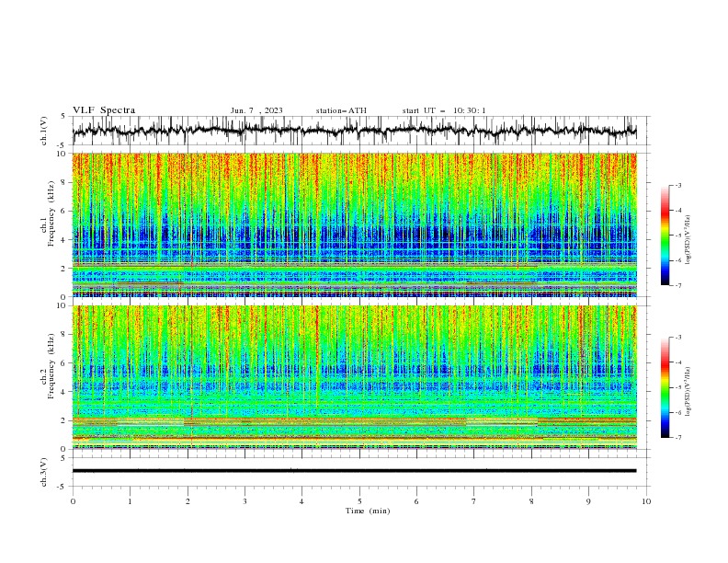Click the '-7' tick on upper color bar

point(678,285)
